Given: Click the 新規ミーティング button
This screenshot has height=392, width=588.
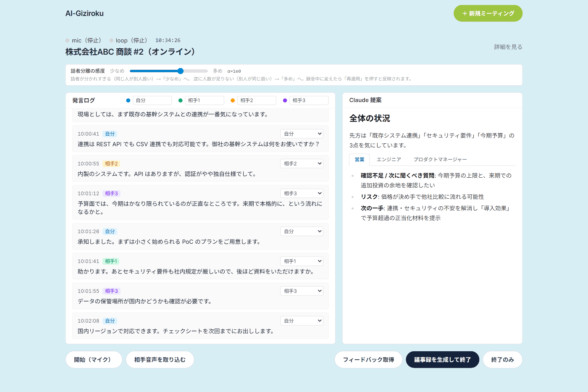Looking at the screenshot, I should click(488, 13).
